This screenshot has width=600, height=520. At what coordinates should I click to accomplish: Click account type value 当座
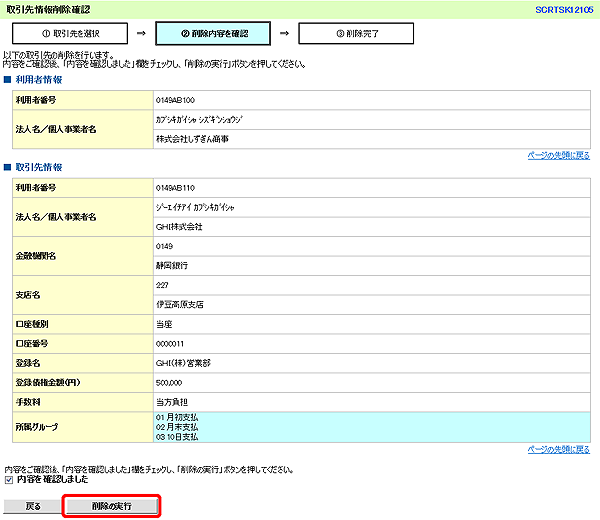[x=164, y=324]
